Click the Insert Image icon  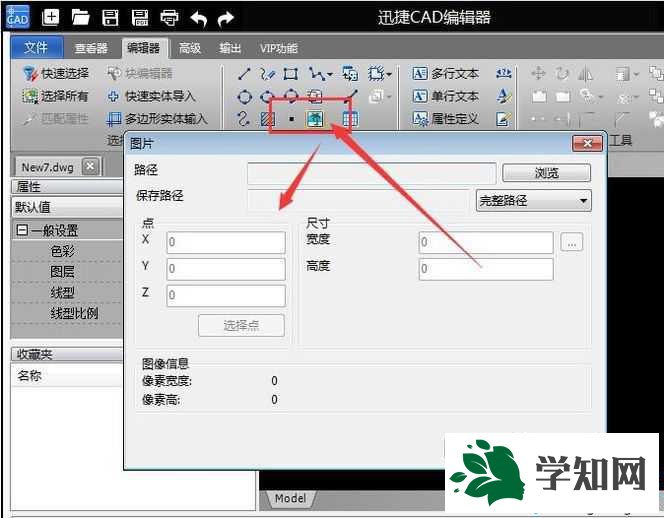click(315, 119)
